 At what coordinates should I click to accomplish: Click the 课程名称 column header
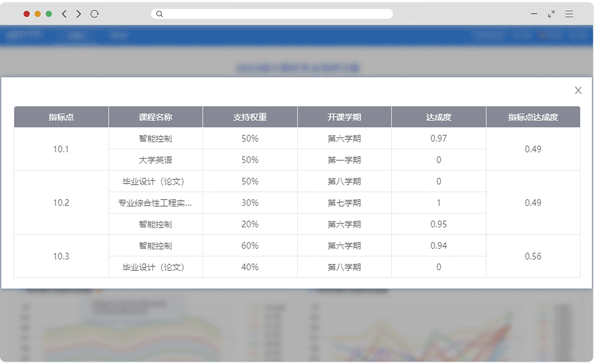(155, 117)
